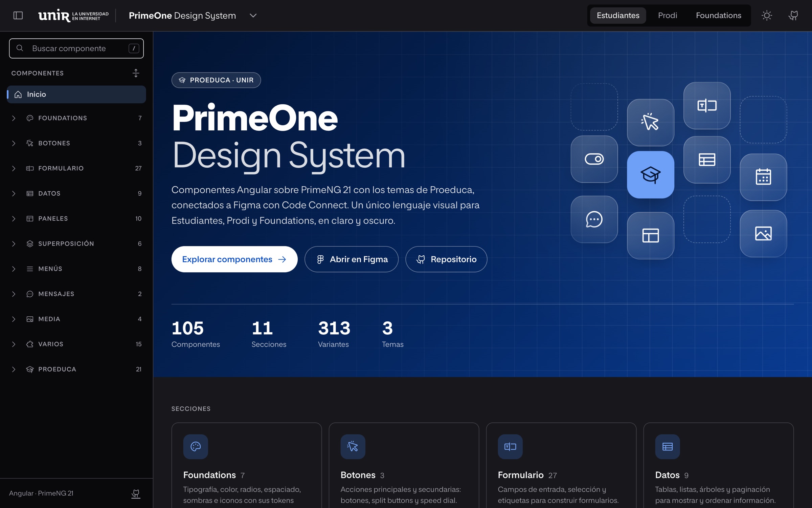The image size is (812, 508).
Task: Click the panel layout tile in hero grid
Action: [x=650, y=236]
